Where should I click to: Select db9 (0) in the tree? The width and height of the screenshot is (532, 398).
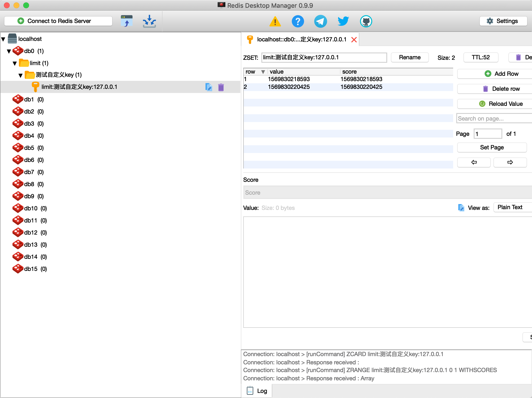coord(34,196)
